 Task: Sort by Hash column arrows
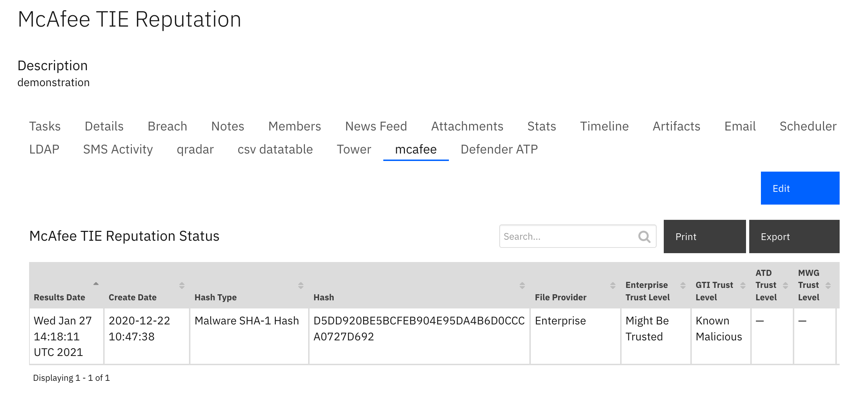tap(522, 285)
